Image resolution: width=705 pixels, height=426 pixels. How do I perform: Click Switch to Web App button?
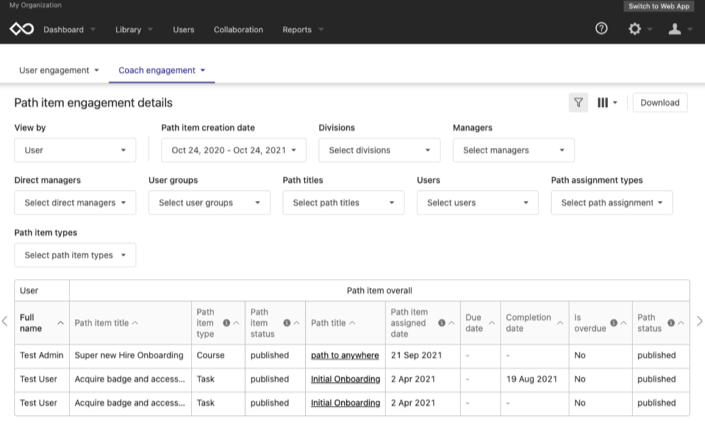click(659, 6)
